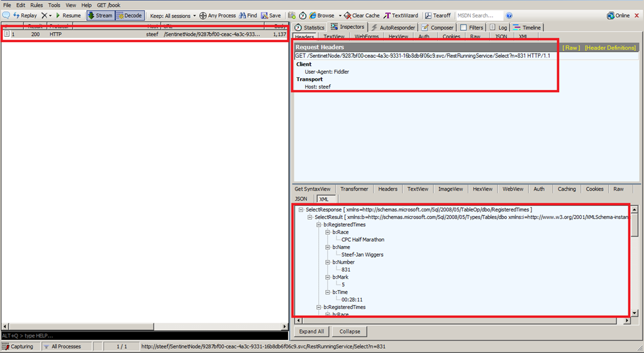Screen dimensions: 644x353
Task: Open Keep: All sessions dropdown
Action: click(173, 16)
